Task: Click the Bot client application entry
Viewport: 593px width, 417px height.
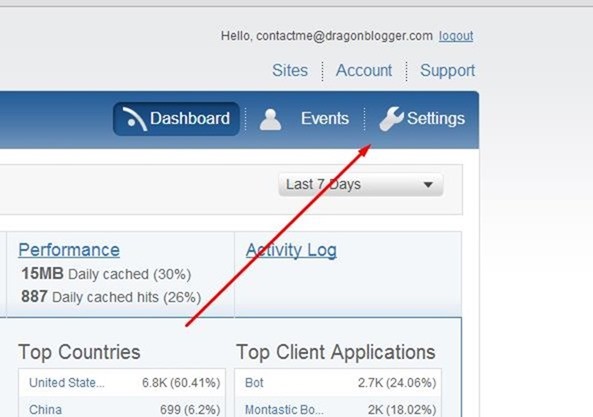Action: (x=338, y=383)
